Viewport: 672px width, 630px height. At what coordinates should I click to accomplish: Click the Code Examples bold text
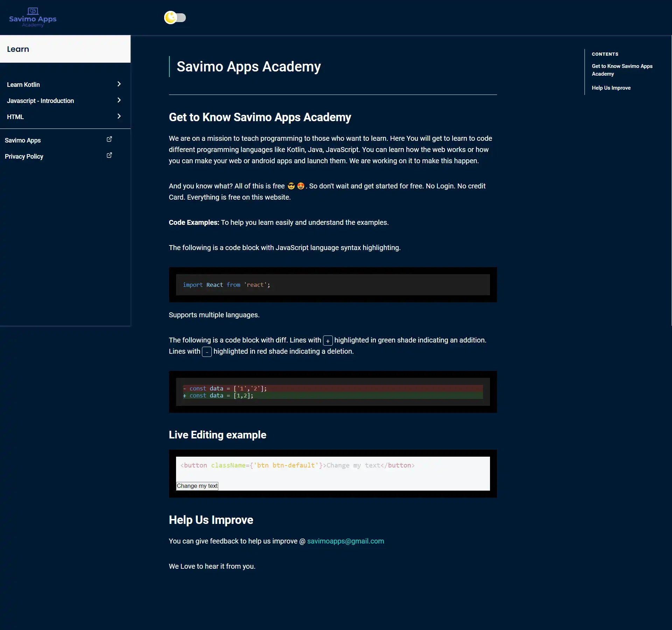point(194,222)
